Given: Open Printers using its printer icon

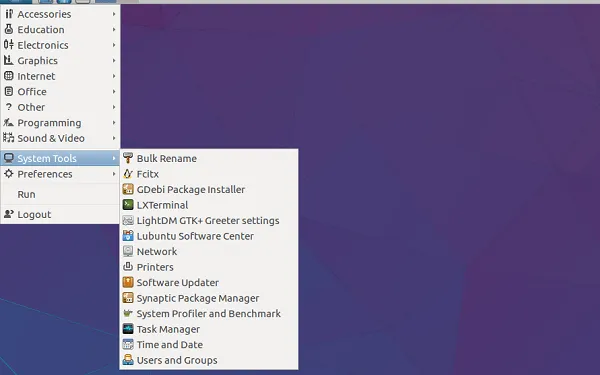Looking at the screenshot, I should point(128,267).
